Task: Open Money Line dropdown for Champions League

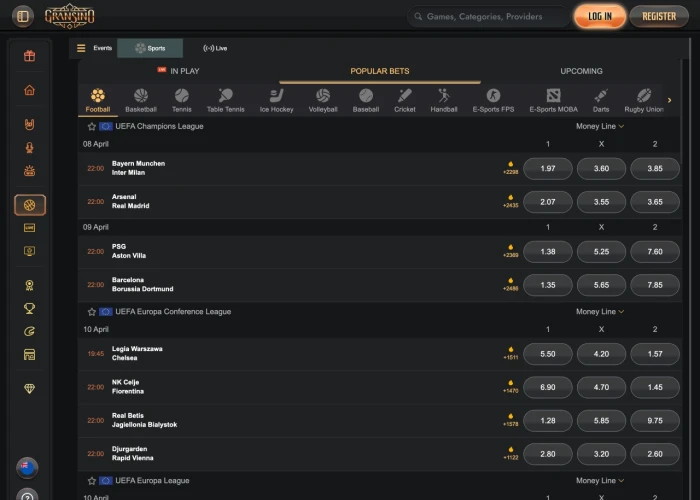Action: [x=600, y=126]
